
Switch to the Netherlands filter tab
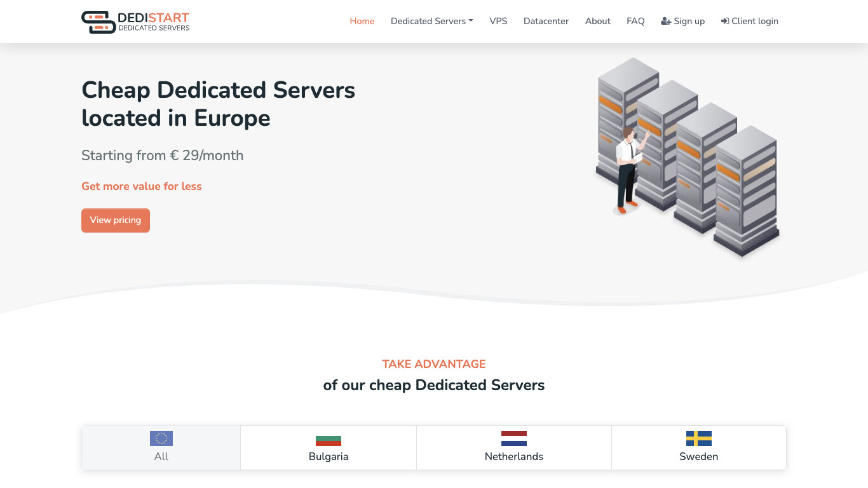point(513,447)
